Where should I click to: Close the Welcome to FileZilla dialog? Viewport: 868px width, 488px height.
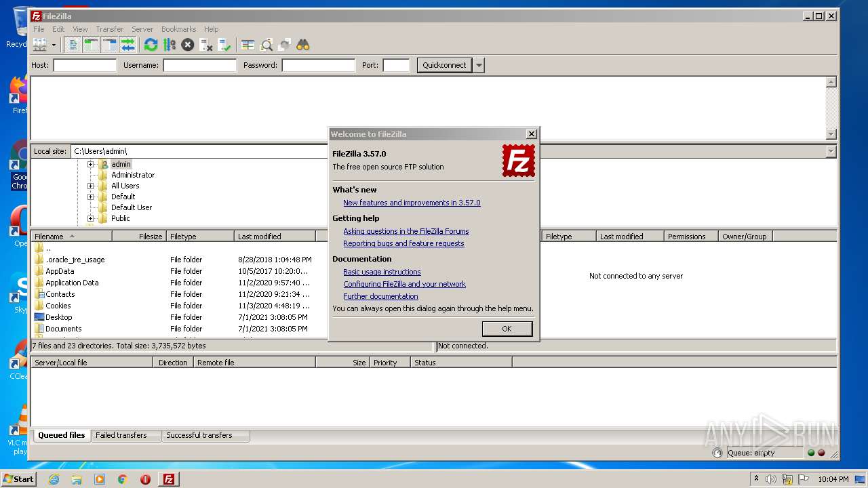[x=532, y=134]
